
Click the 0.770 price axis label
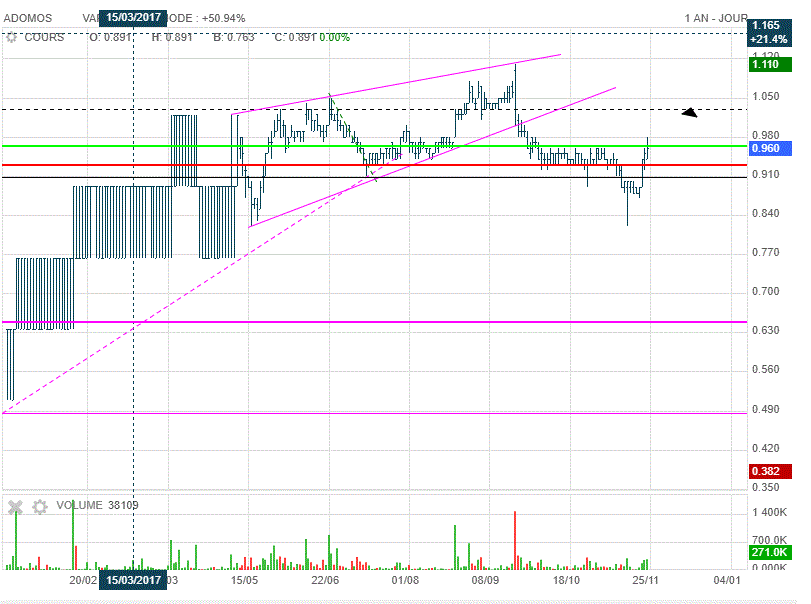[765, 252]
